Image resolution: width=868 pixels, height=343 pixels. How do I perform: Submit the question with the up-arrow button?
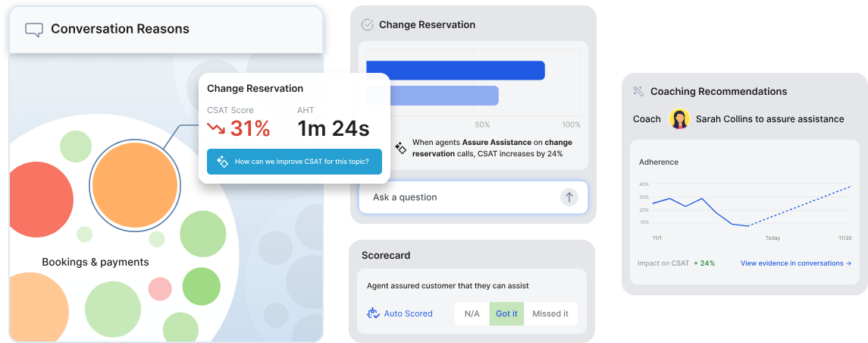tap(569, 197)
